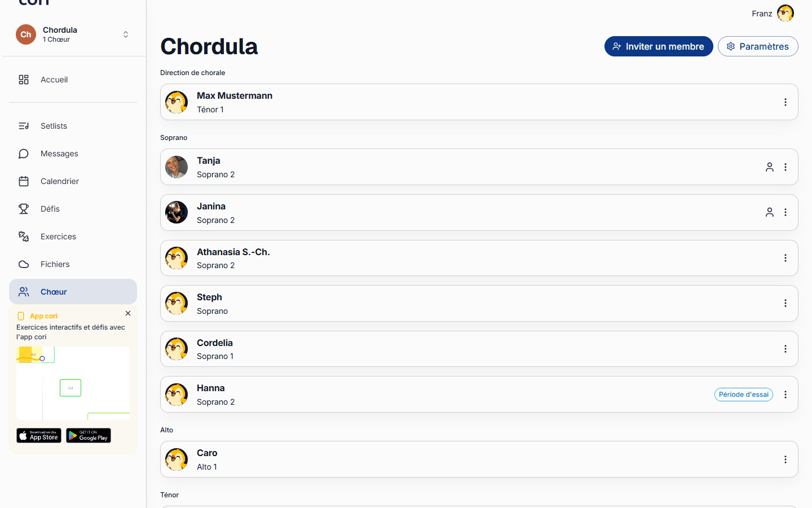
Task: Open Franz's profile avatar at top right
Action: [x=785, y=13]
